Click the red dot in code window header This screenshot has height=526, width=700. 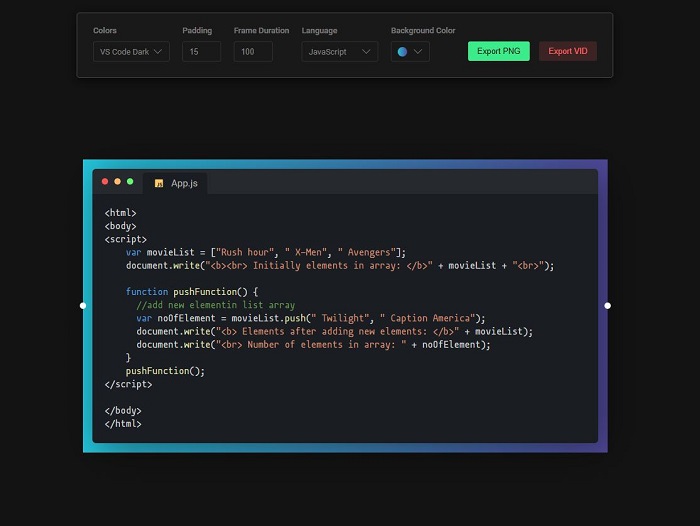(105, 182)
